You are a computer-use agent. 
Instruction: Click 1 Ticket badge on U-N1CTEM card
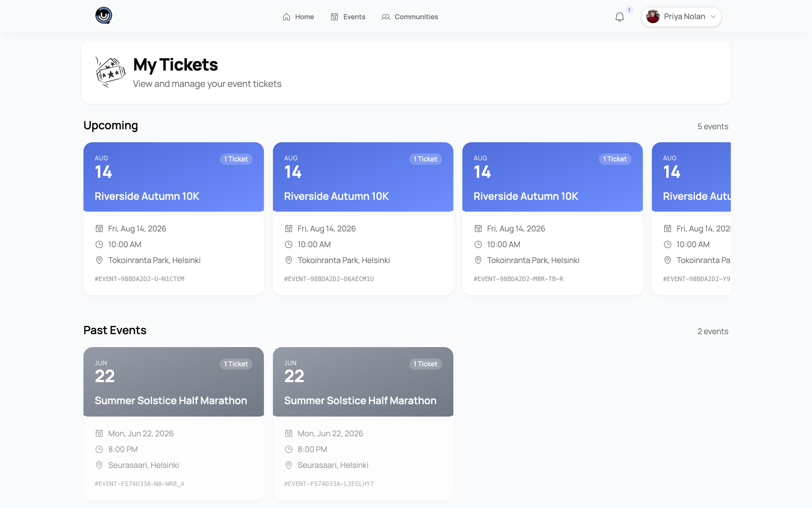click(236, 159)
